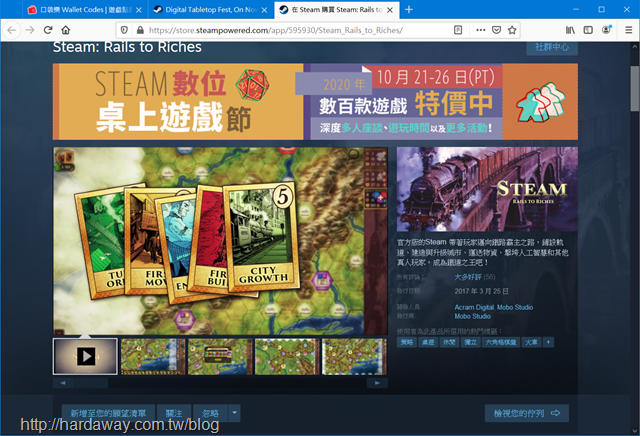640x436 pixels.
Task: Click the thumbnail strip left arrow
Action: point(63,383)
